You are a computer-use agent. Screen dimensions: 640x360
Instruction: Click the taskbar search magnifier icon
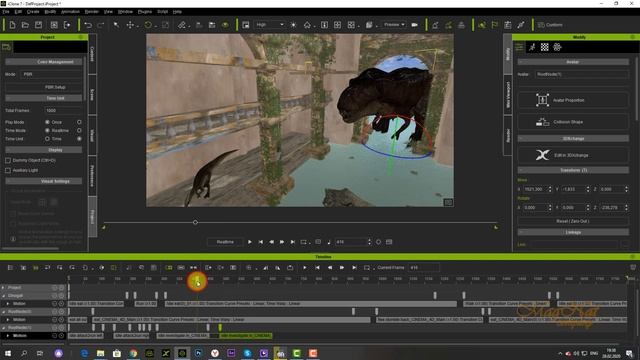(x=24, y=353)
